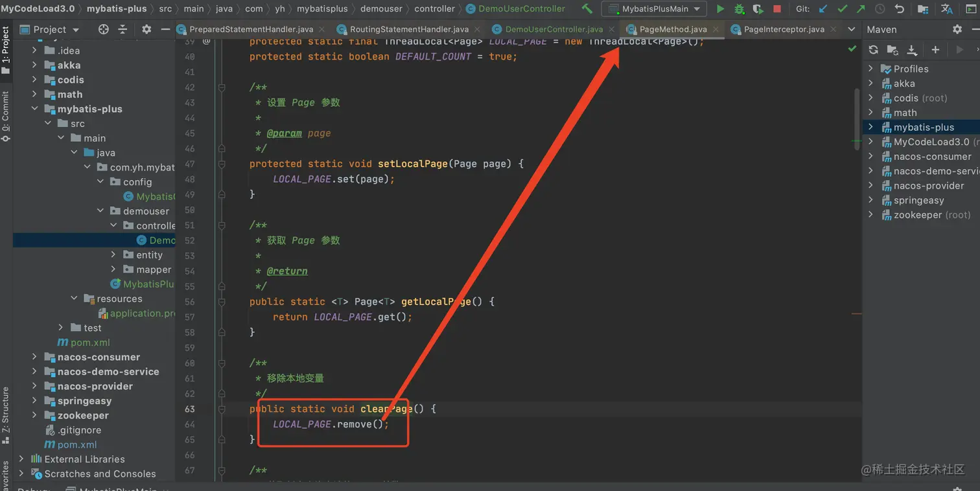Open Maven panel settings gear
Image resolution: width=980 pixels, height=491 pixels.
pyautogui.click(x=957, y=29)
